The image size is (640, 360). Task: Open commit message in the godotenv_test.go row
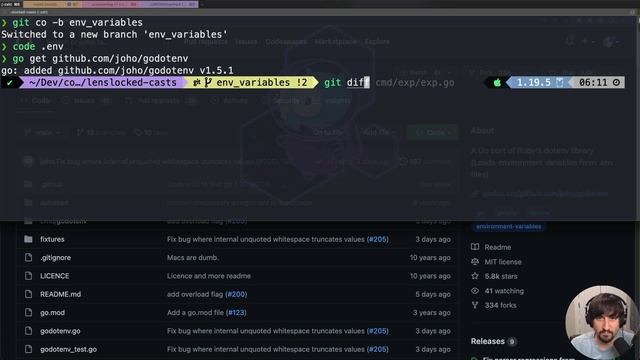[x=266, y=349]
